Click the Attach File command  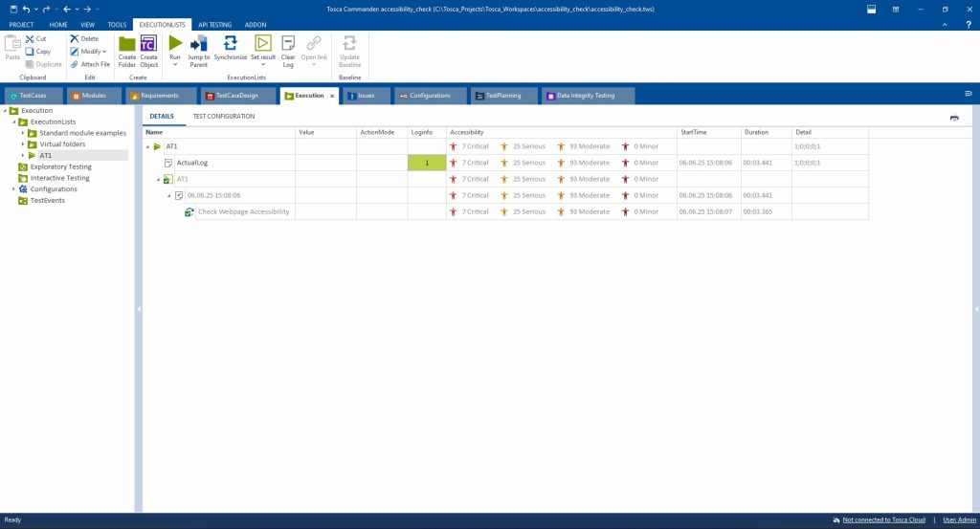[90, 64]
